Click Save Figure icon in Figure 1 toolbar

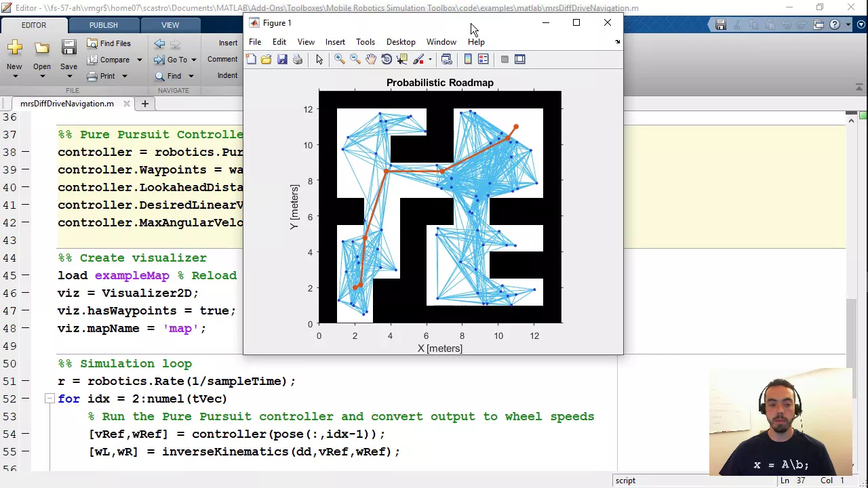(x=282, y=60)
